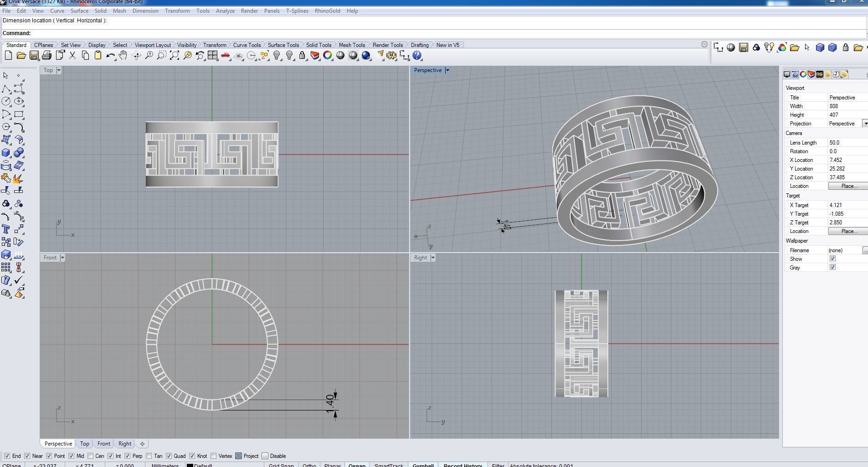Toggle Ortho in the status bar
Screen dimensions: 868x467
pos(309,466)
